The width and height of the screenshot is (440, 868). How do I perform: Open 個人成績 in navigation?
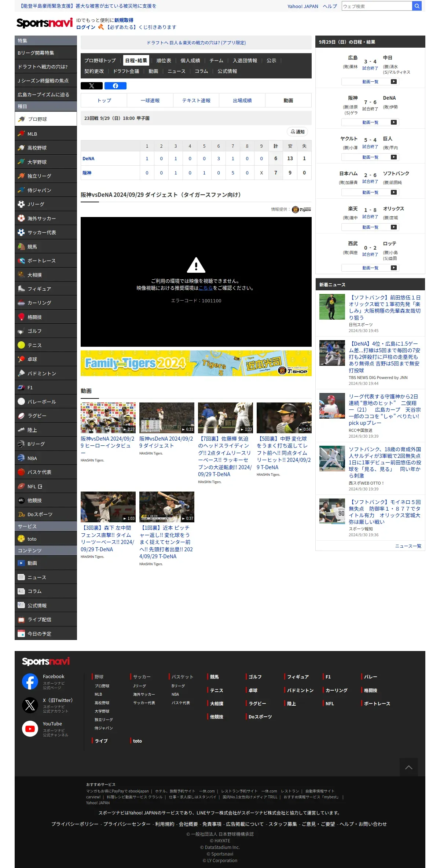pos(190,60)
